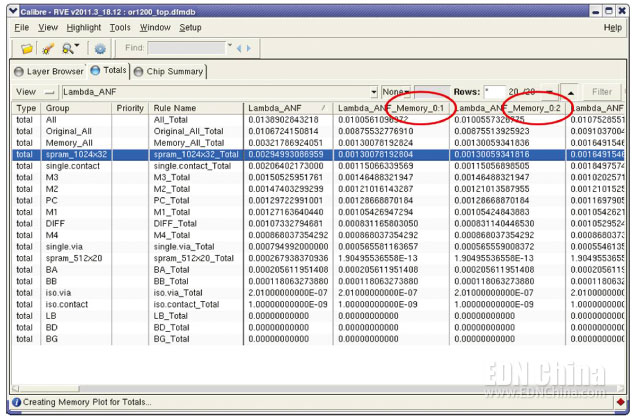This screenshot has width=632, height=420.
Task: Click the spram_512x20 group cell
Action: click(x=74, y=258)
